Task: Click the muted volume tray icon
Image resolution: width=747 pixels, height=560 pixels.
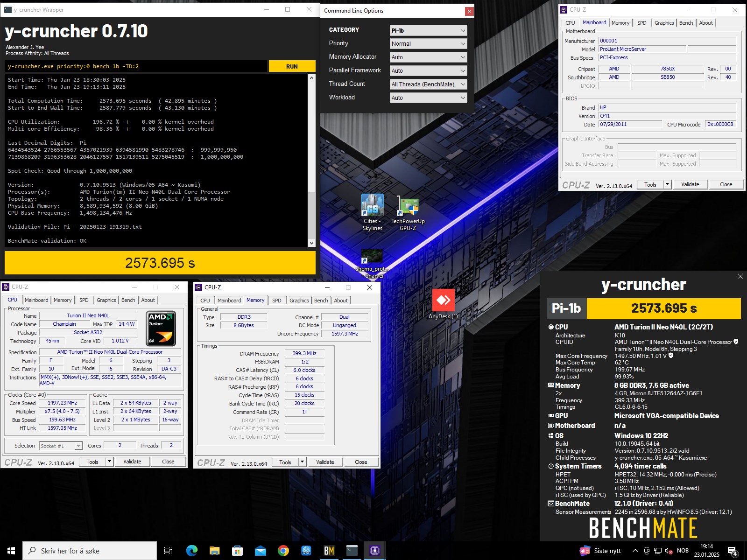Action: tap(669, 551)
